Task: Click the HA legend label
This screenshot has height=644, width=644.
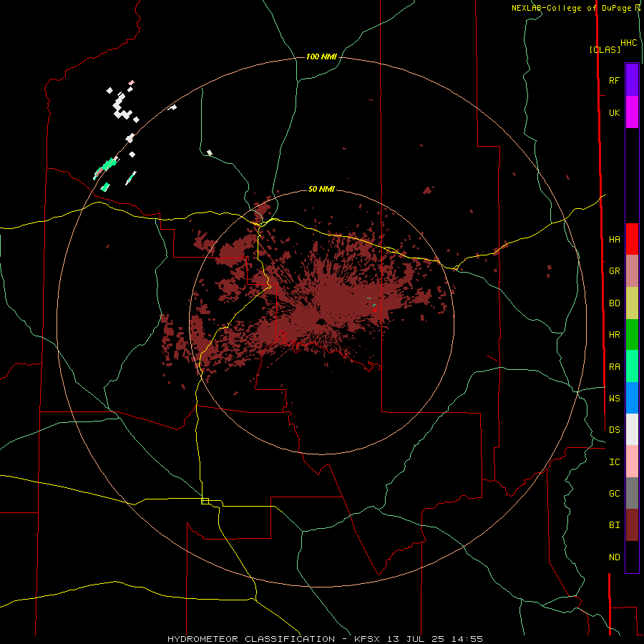Action: [x=614, y=240]
